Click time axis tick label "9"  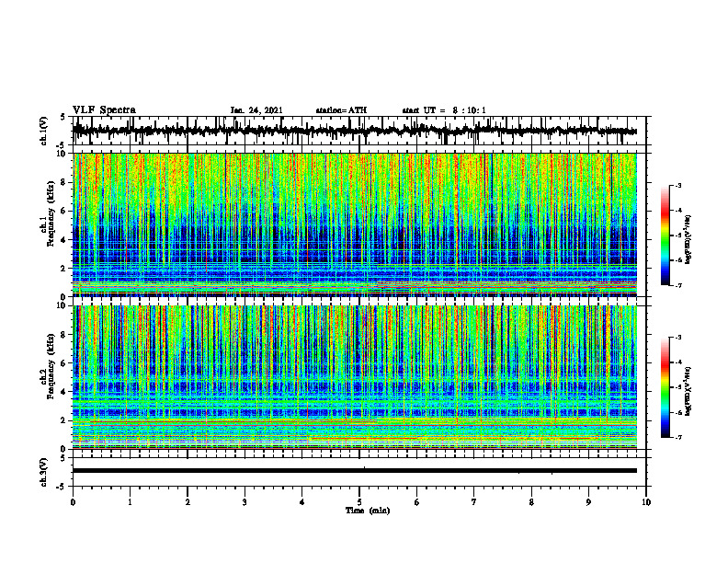[x=588, y=502]
